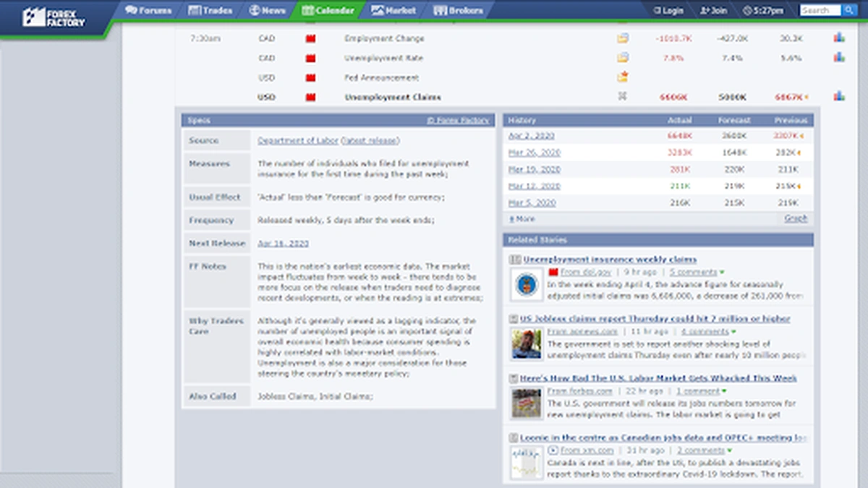
Task: Click red impact icon for Fed Announcement
Action: 311,77
